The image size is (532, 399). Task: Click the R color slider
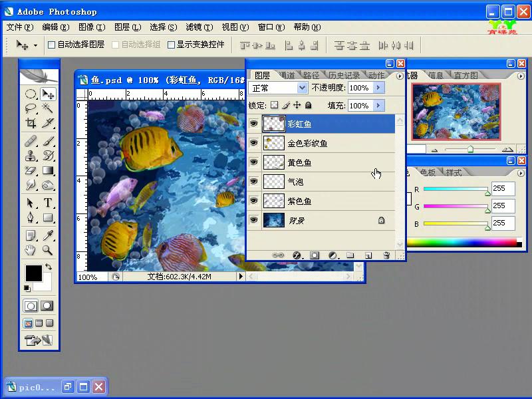tap(456, 190)
